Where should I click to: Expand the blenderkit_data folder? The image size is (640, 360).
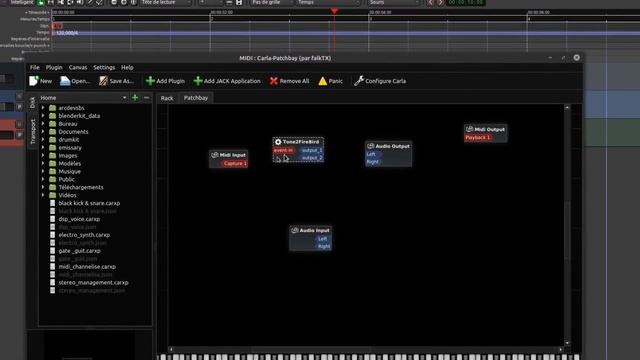point(43,116)
